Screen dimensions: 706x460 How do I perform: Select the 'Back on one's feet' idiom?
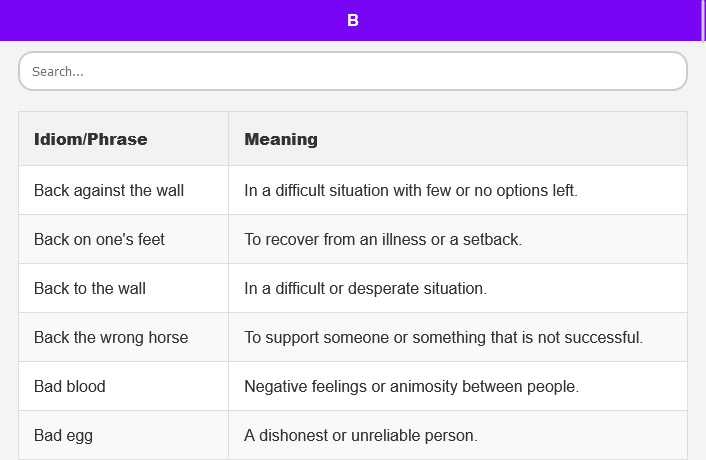tap(99, 239)
